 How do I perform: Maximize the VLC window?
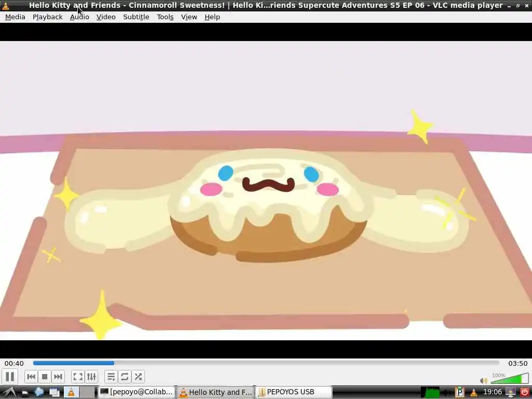point(518,6)
